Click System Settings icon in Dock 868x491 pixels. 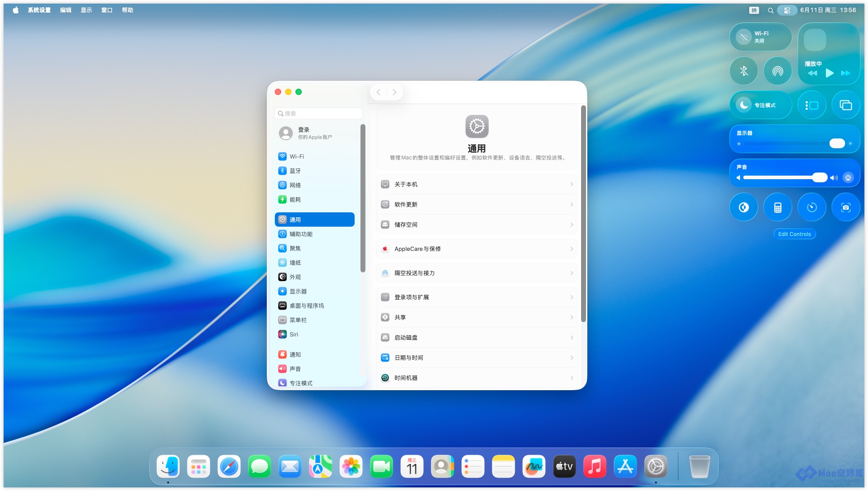(656, 466)
